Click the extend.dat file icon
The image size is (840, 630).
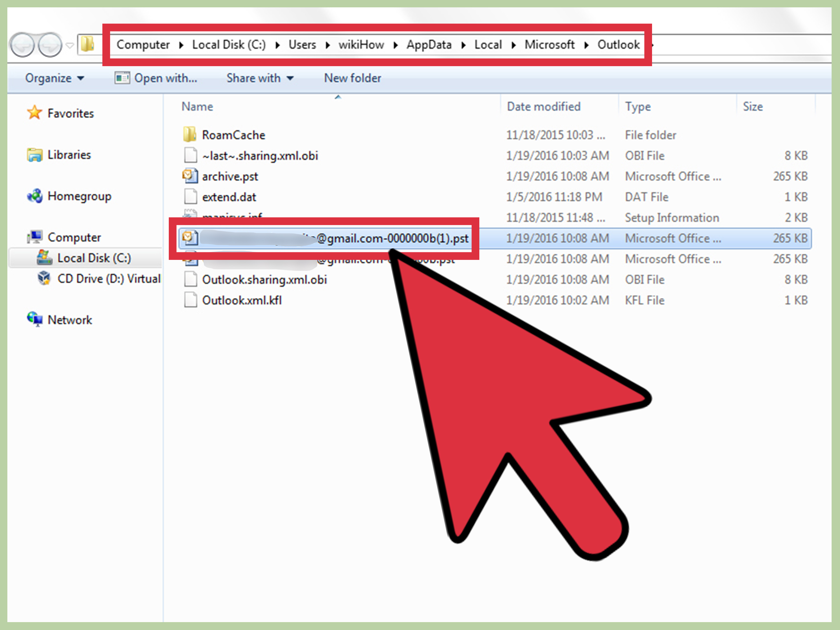(x=190, y=197)
